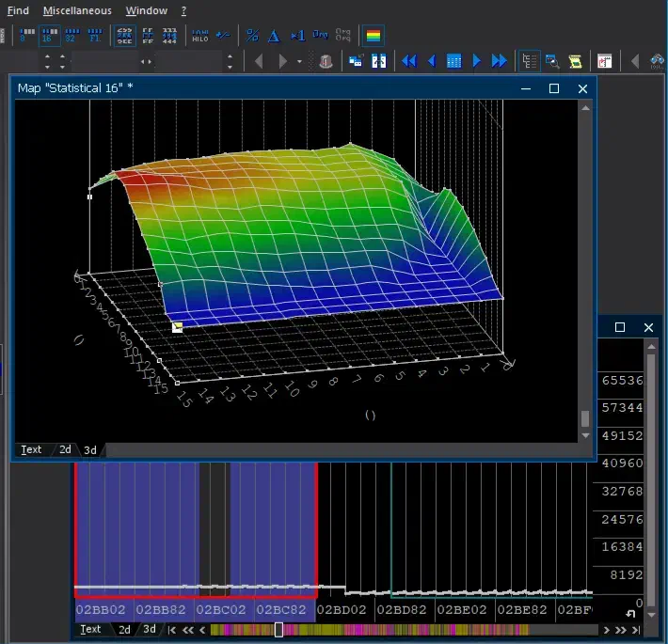Image resolution: width=668 pixels, height=644 pixels.
Task: Go to previous map with blue left arrow
Action: tap(432, 61)
